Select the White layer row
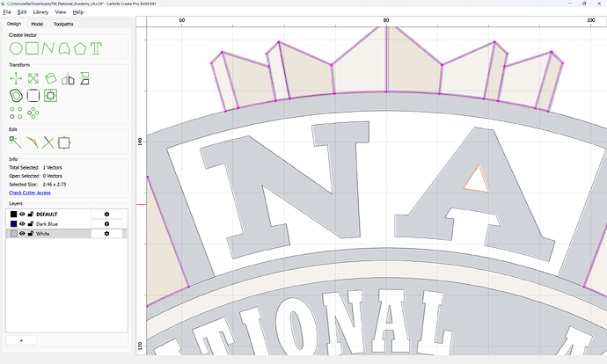The width and height of the screenshot is (607, 364). [67, 234]
